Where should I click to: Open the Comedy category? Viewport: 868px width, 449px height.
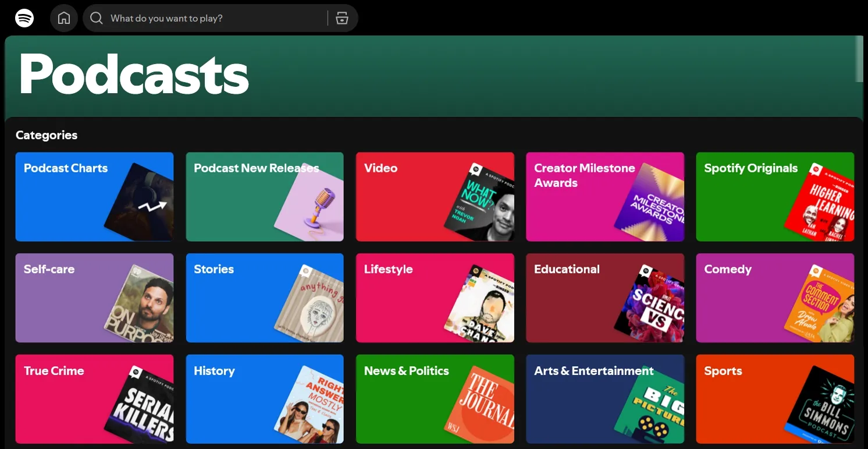[775, 298]
